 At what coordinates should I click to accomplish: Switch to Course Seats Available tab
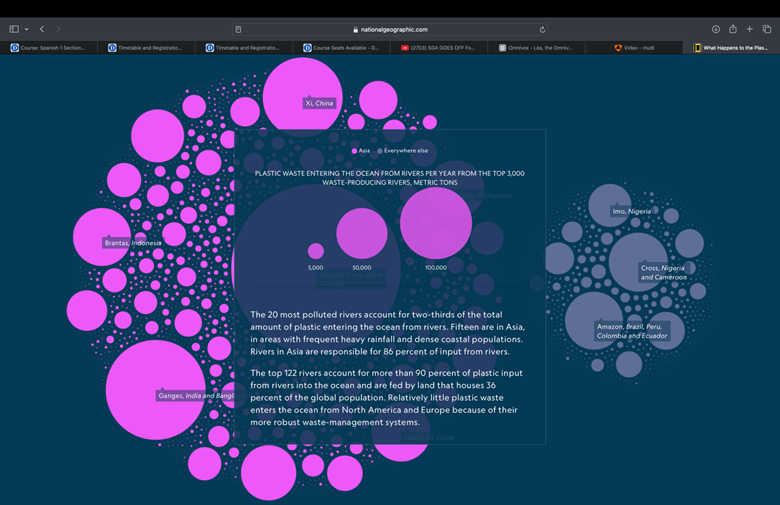(x=343, y=48)
